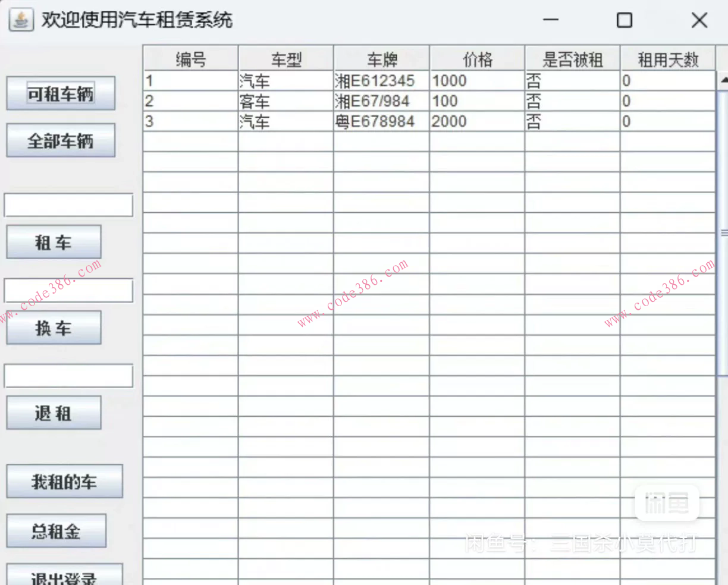Select 否 rented status in row 2
The width and height of the screenshot is (728, 585).
573,101
